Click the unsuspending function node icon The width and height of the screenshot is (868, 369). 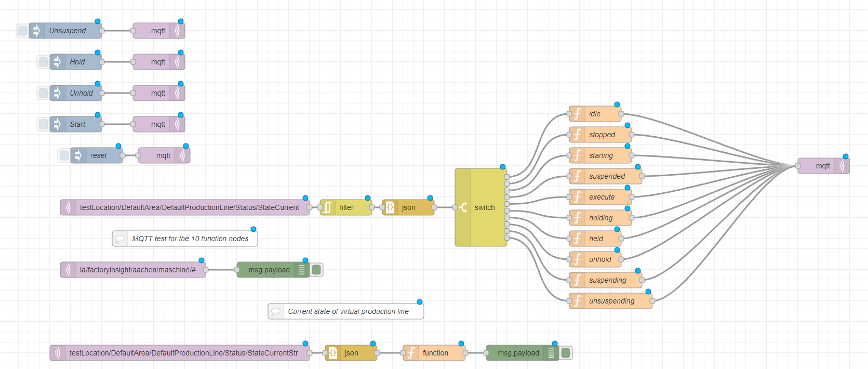577,301
